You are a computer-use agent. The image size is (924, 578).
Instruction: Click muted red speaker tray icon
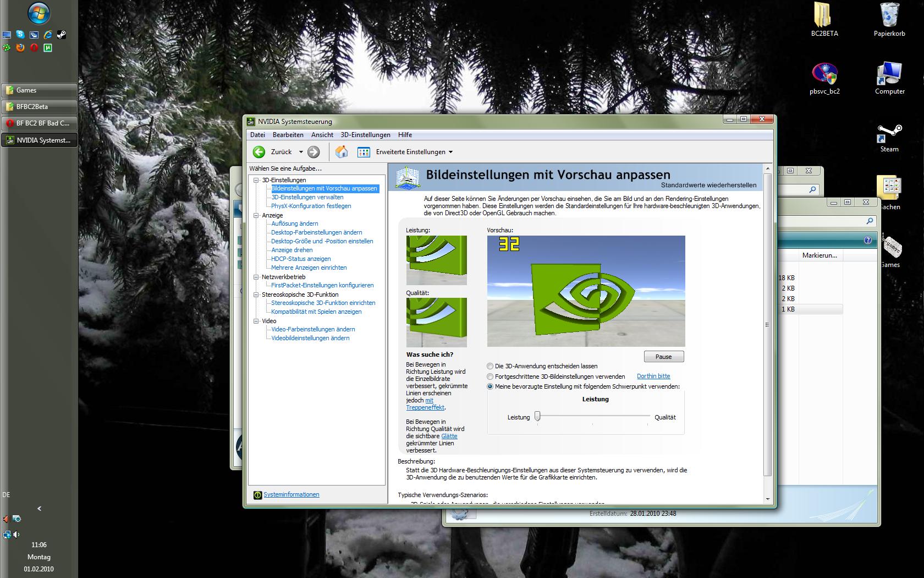click(5, 519)
